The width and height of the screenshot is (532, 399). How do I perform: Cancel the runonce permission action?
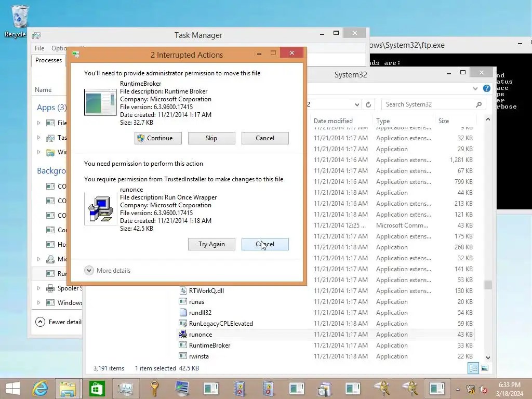[265, 244]
